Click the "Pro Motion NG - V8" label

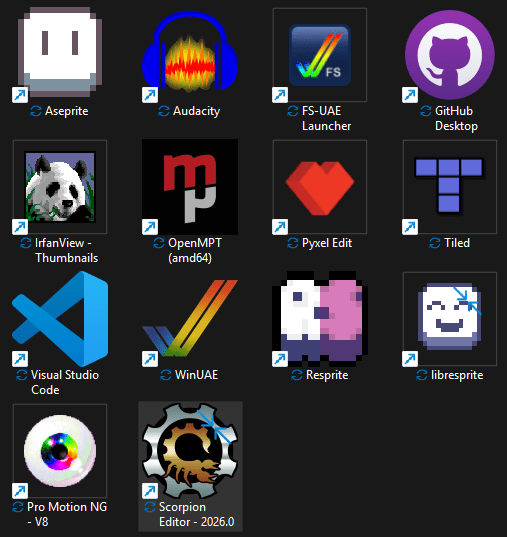click(66, 514)
